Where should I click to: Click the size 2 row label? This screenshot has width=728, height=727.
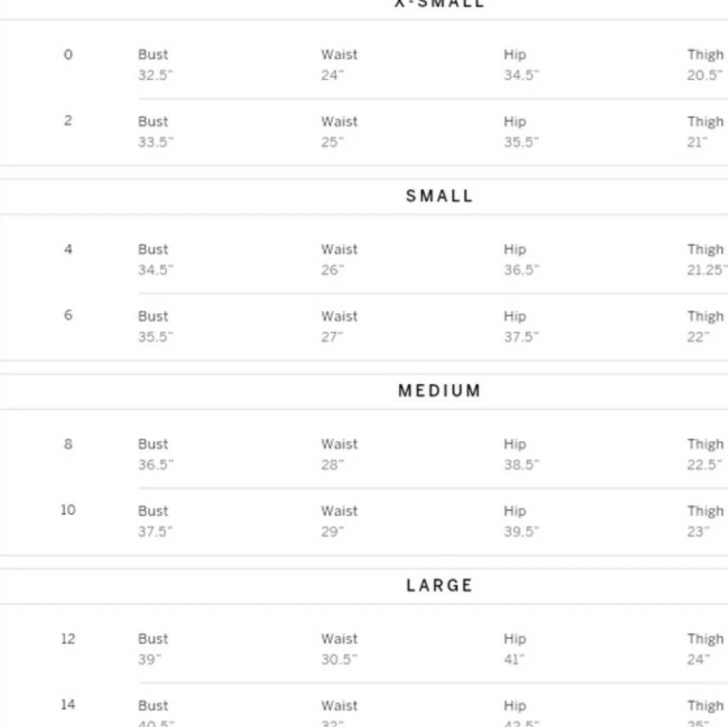click(68, 120)
